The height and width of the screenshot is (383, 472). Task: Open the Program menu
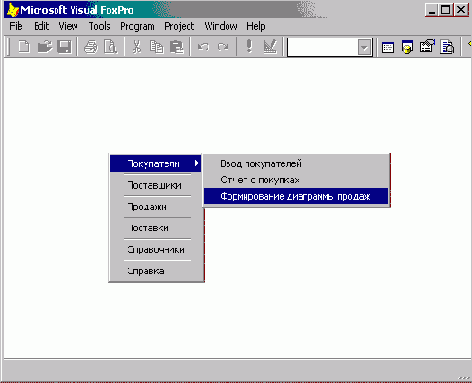click(x=137, y=27)
